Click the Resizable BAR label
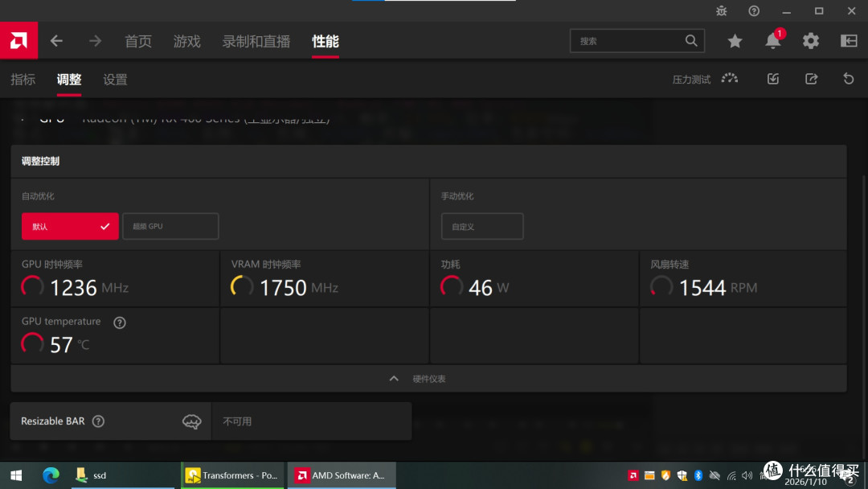 point(52,421)
